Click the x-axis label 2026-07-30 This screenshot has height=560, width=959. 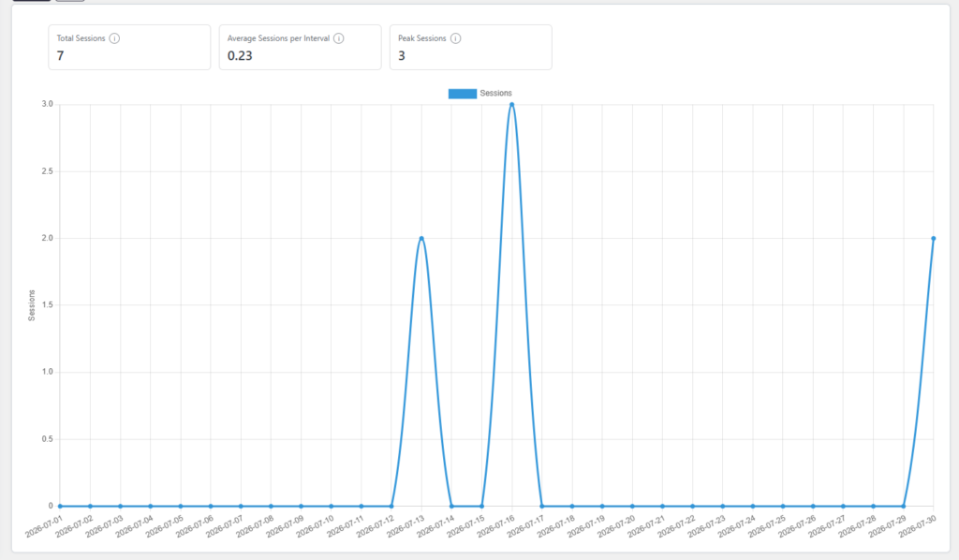[x=917, y=526]
